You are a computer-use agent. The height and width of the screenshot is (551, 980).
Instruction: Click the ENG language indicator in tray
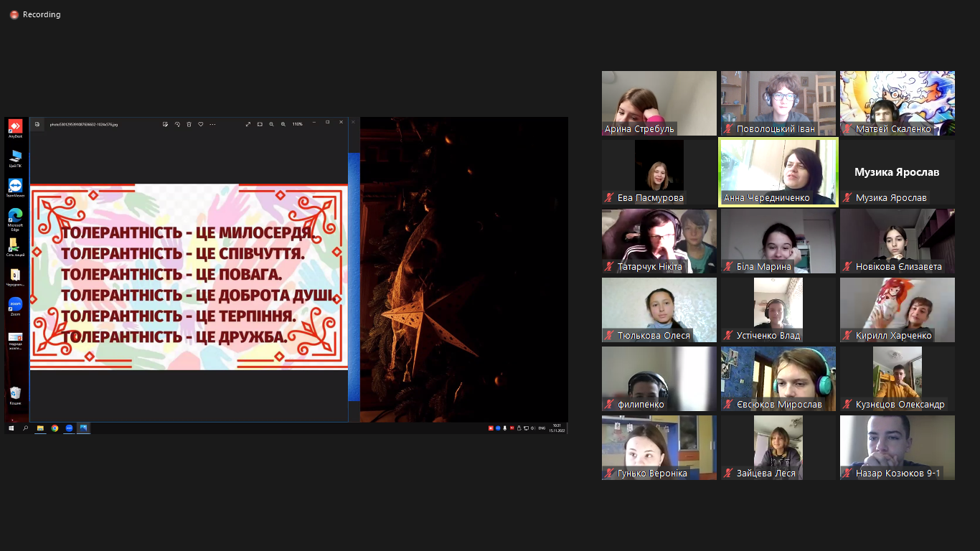[x=542, y=428]
